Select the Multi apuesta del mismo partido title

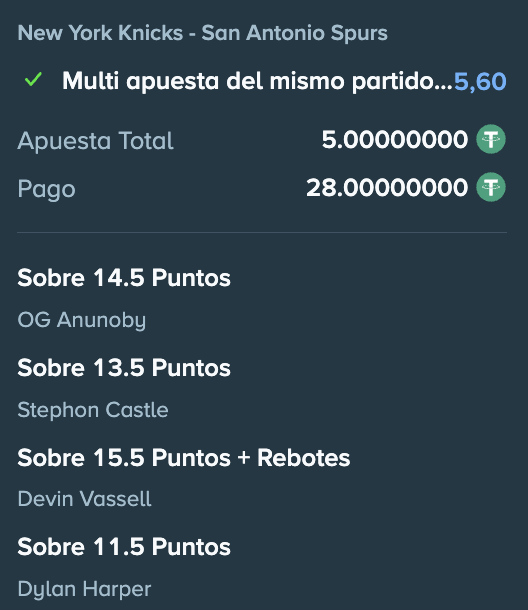point(257,81)
